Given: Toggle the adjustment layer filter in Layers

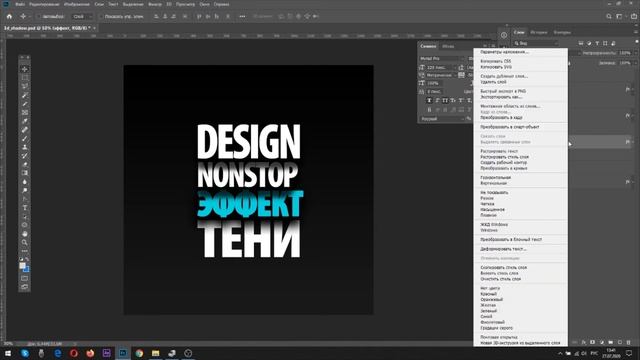Looking at the screenshot, I should click(x=589, y=43).
